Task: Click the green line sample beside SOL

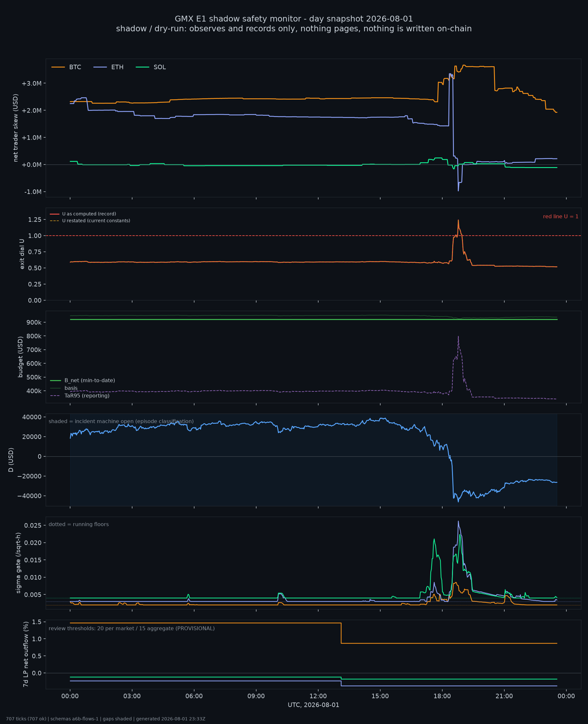Action: (x=142, y=67)
